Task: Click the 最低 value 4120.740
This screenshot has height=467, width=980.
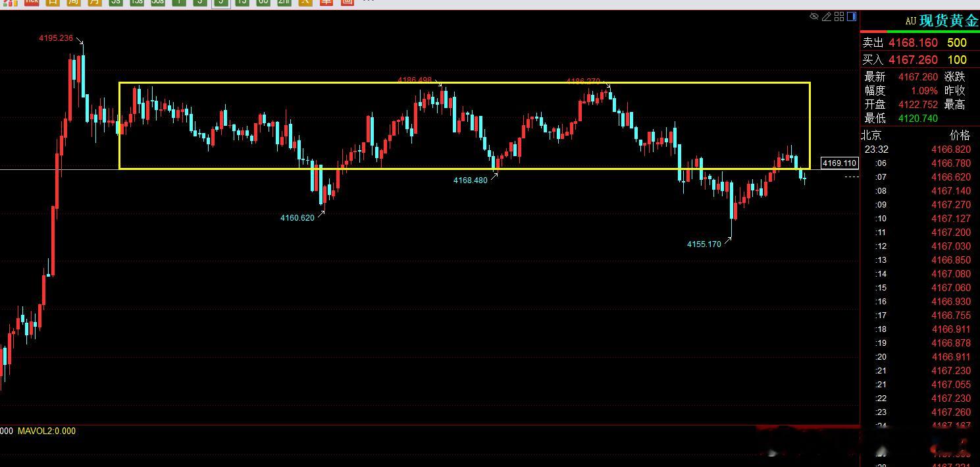Action: coord(917,118)
